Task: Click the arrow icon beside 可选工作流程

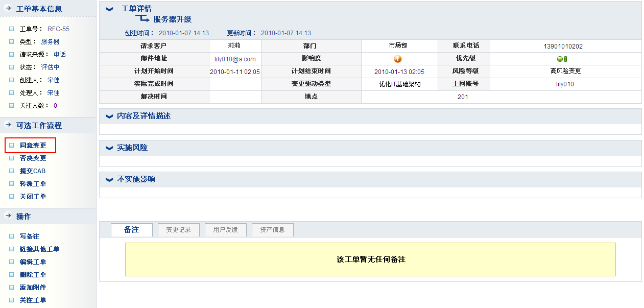Action: click(x=8, y=125)
